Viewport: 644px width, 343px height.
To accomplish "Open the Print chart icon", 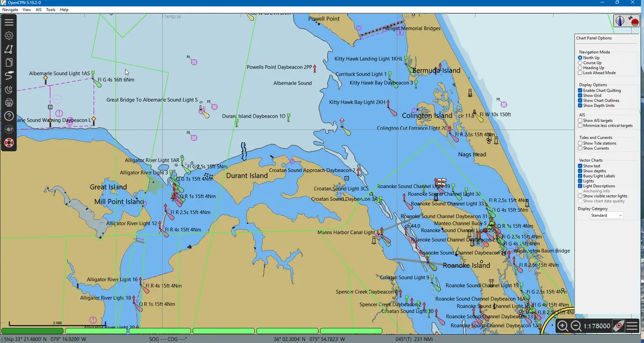I will coord(9,103).
